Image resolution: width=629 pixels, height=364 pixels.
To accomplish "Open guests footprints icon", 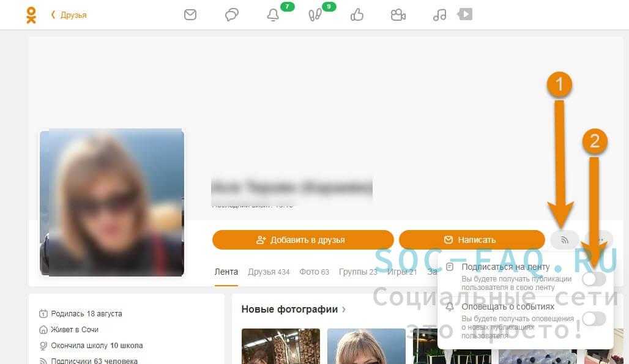I will pos(315,15).
